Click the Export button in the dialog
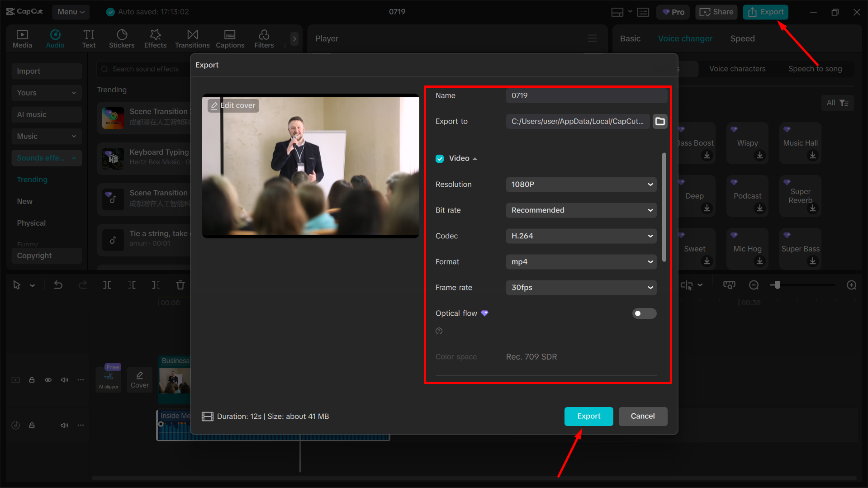Viewport: 868px width, 488px height. tap(588, 416)
